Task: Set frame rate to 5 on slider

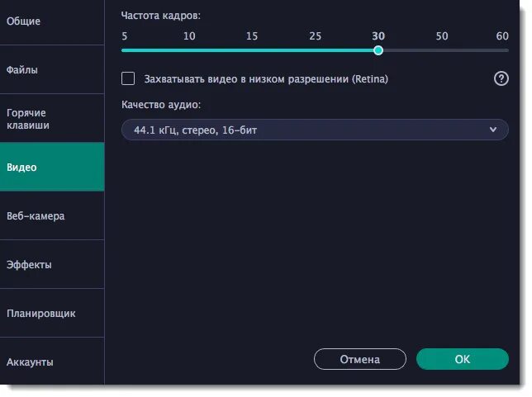Action: tap(125, 36)
